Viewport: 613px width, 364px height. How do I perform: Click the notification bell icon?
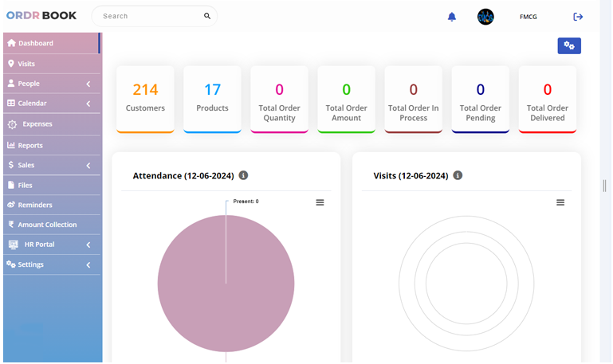click(x=452, y=17)
